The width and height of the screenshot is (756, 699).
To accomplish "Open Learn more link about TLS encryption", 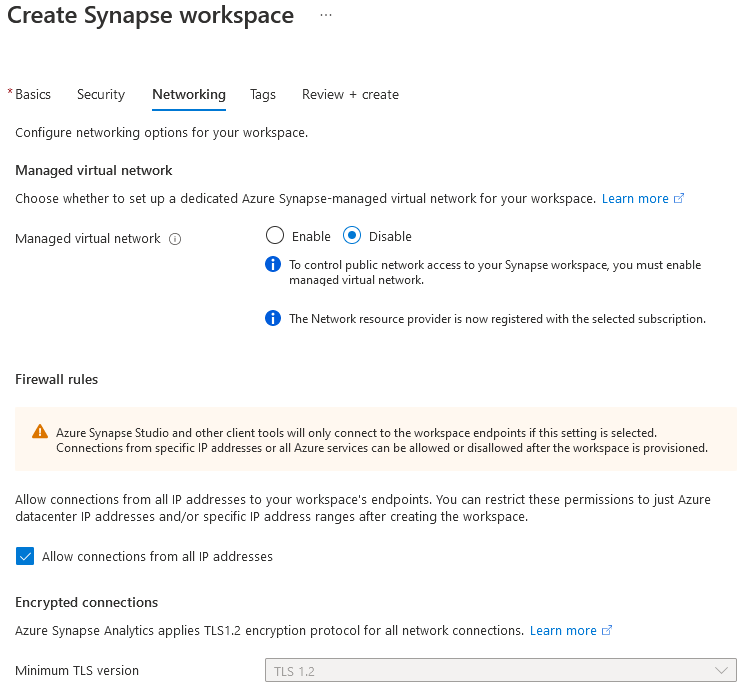I will coord(563,631).
